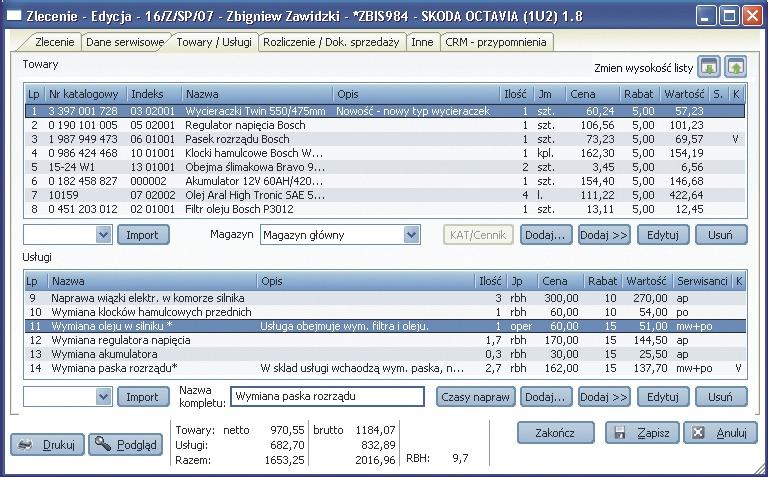The height and width of the screenshot is (477, 768).
Task: Open the CRM - przypomnienia tab
Action: [x=496, y=42]
